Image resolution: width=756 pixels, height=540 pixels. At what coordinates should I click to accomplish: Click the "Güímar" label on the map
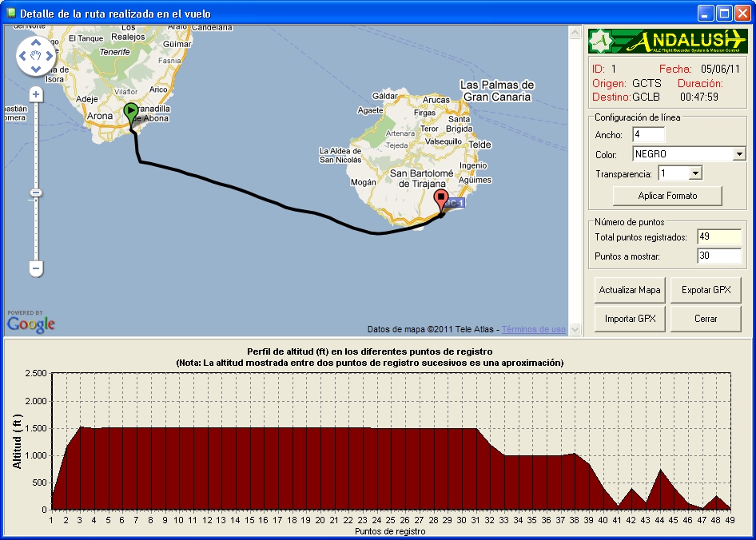coord(177,44)
